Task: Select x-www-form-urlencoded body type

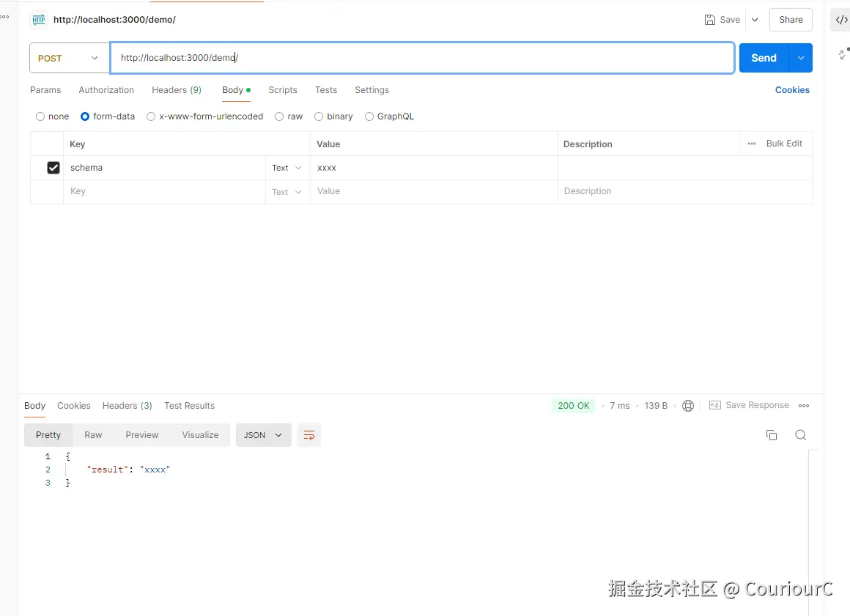Action: [x=151, y=116]
